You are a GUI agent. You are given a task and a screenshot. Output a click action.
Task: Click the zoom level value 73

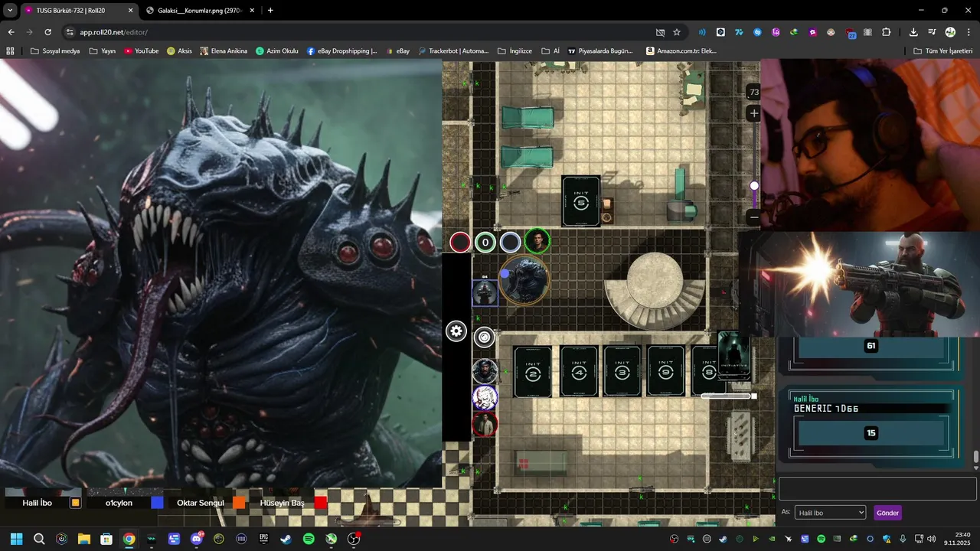[x=754, y=92]
